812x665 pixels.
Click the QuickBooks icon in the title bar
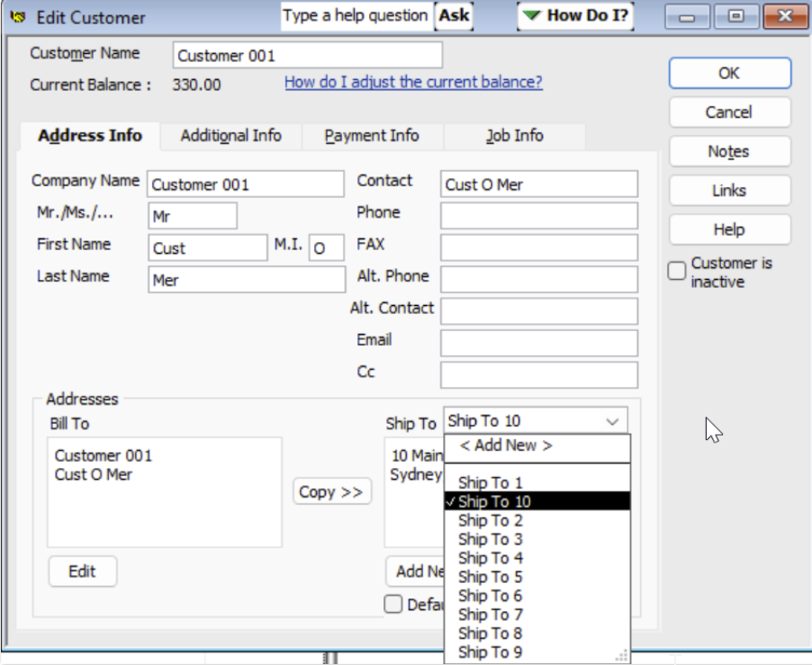pos(18,17)
